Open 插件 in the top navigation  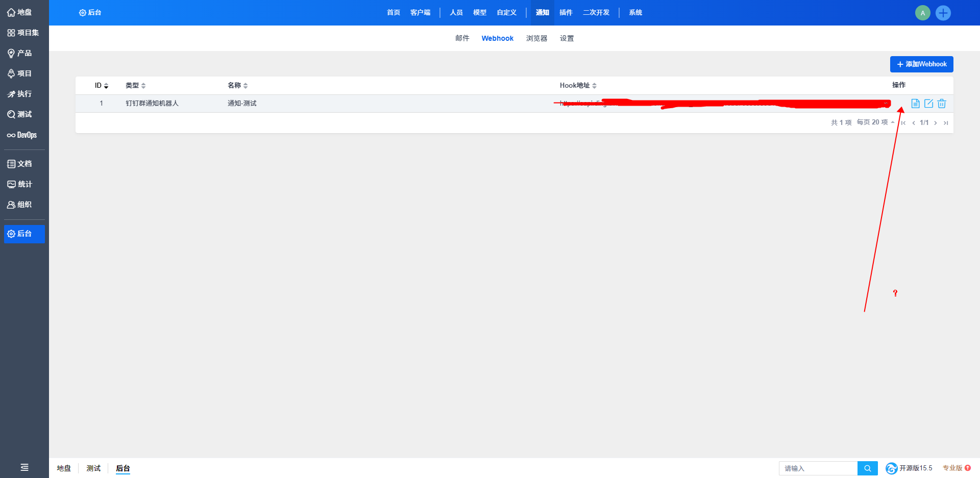tap(566, 13)
